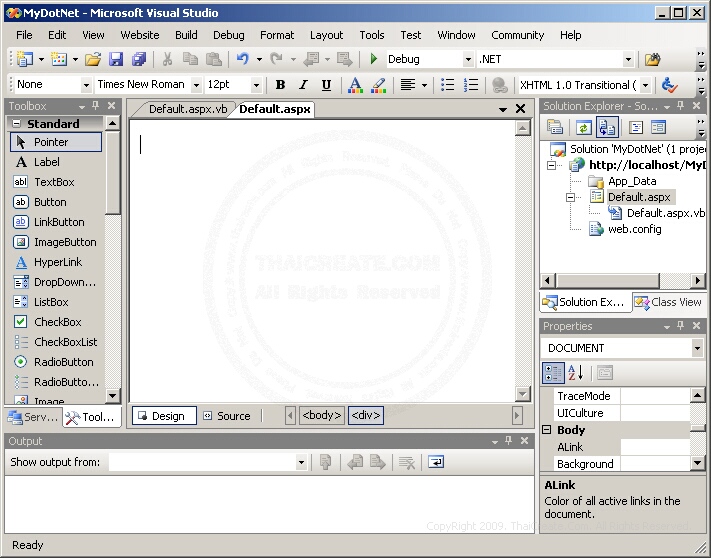Image resolution: width=711 pixels, height=558 pixels.
Task: Click Refresh icon in Solution Explorer
Action: point(582,127)
